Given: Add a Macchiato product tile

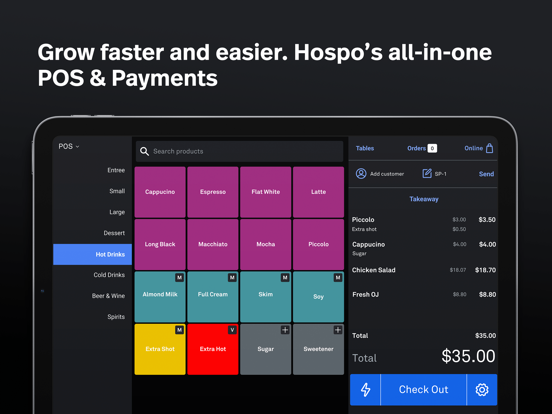Looking at the screenshot, I should click(x=213, y=244).
